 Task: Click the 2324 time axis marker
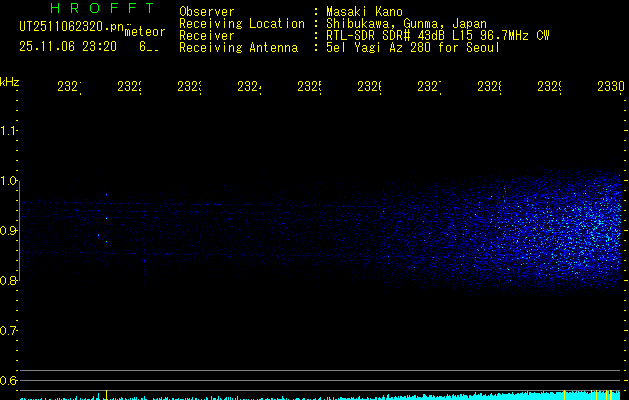click(249, 87)
